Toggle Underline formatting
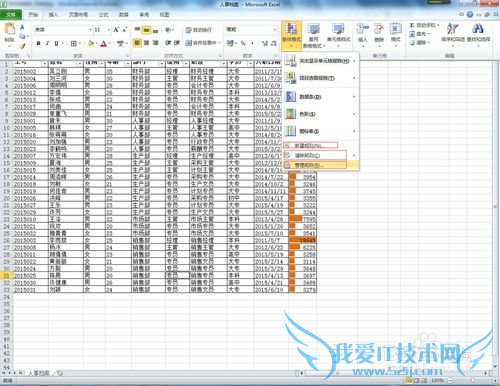 56,43
